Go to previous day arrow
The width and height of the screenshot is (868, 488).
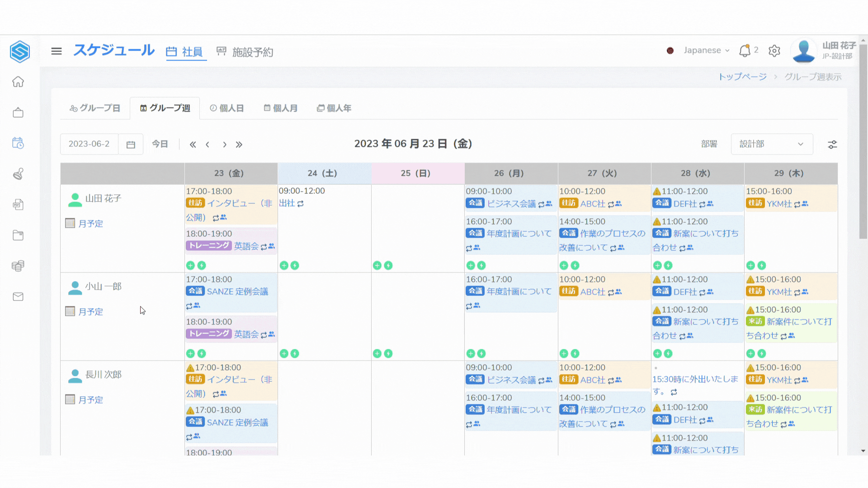point(208,145)
